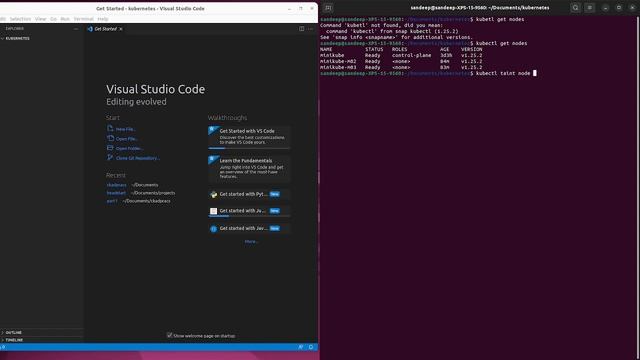Click the notifications bell in status bar
The image size is (640, 360).
click(311, 347)
